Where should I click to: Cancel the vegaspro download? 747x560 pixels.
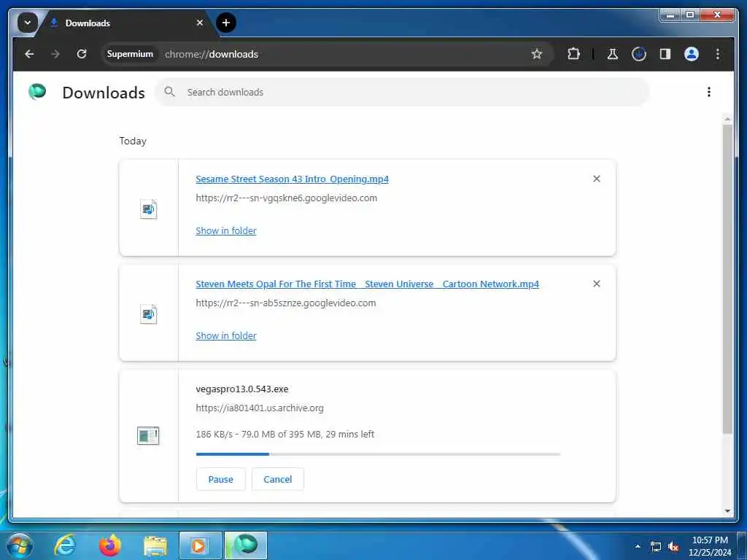278,480
